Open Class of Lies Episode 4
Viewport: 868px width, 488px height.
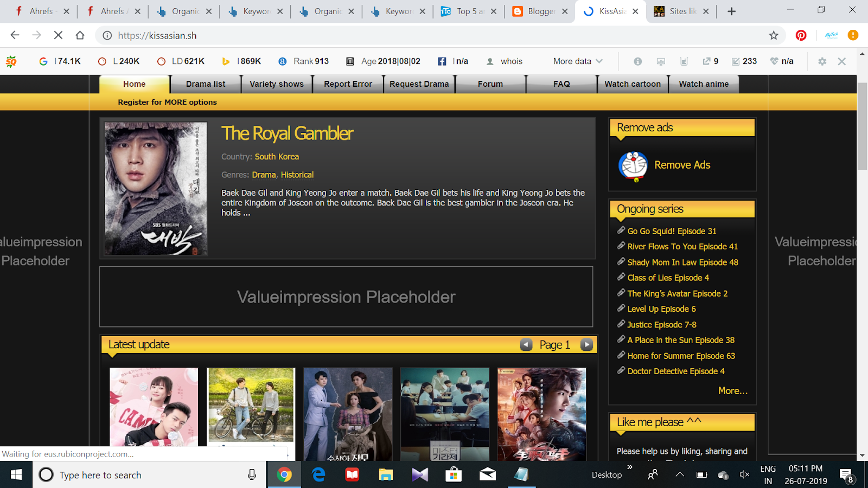coord(668,278)
